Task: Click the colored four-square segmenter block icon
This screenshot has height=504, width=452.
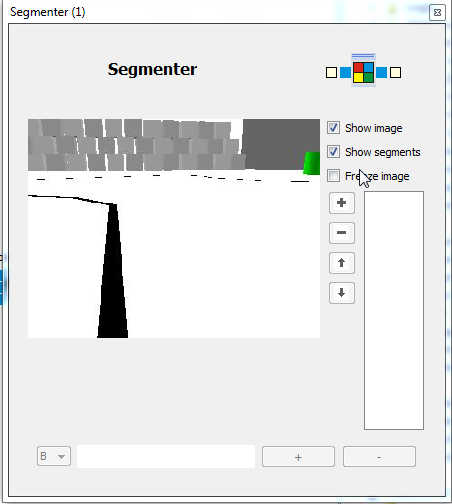Action: tap(363, 72)
